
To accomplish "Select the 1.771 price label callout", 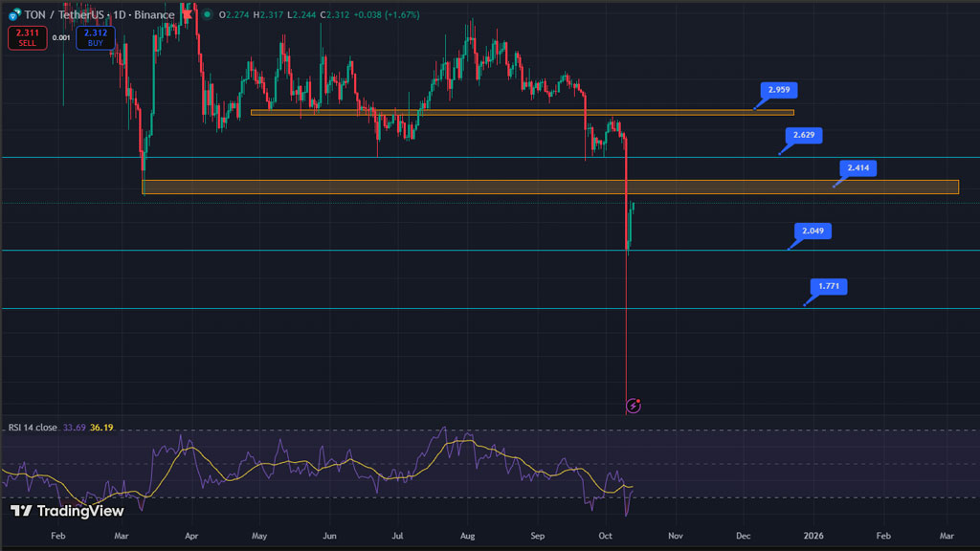I will click(828, 286).
